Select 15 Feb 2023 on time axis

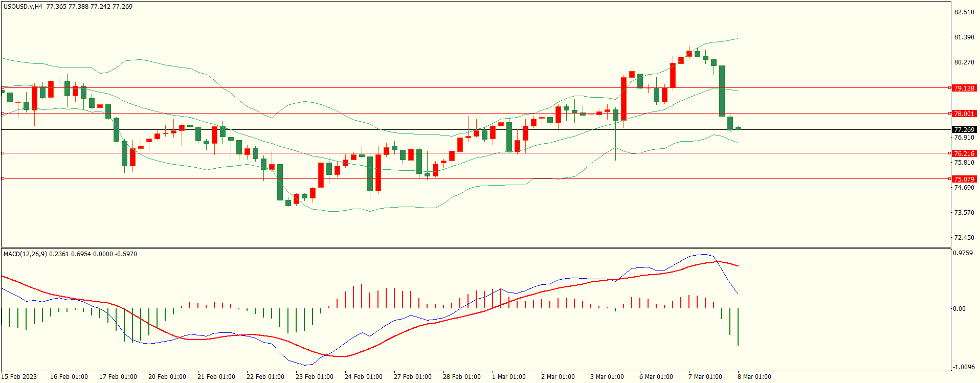coord(19,377)
